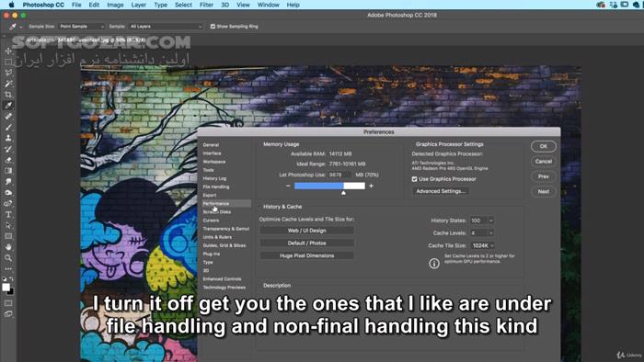Click the cache info icon

click(x=434, y=264)
